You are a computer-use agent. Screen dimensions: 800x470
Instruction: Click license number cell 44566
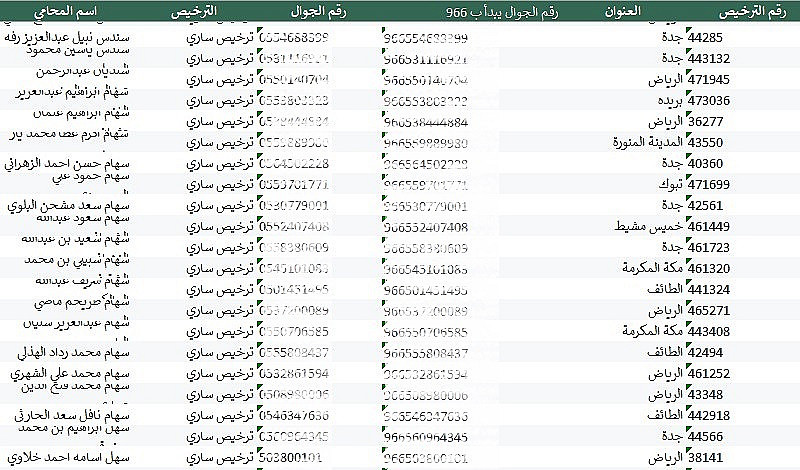point(705,436)
